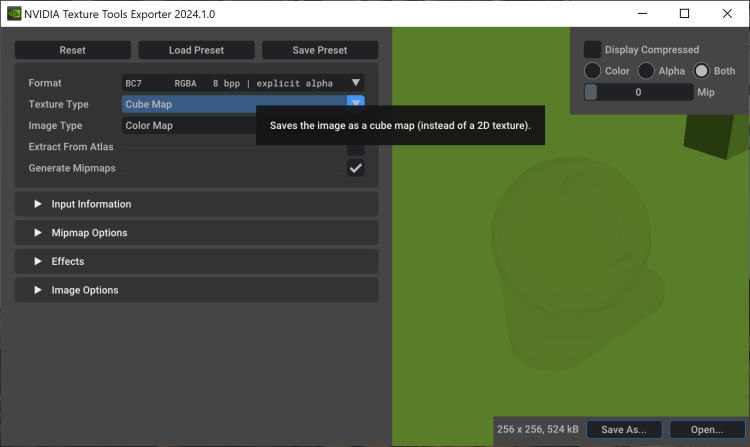Expand the Effects section
Screen dimensions: 750x447
tap(197, 262)
